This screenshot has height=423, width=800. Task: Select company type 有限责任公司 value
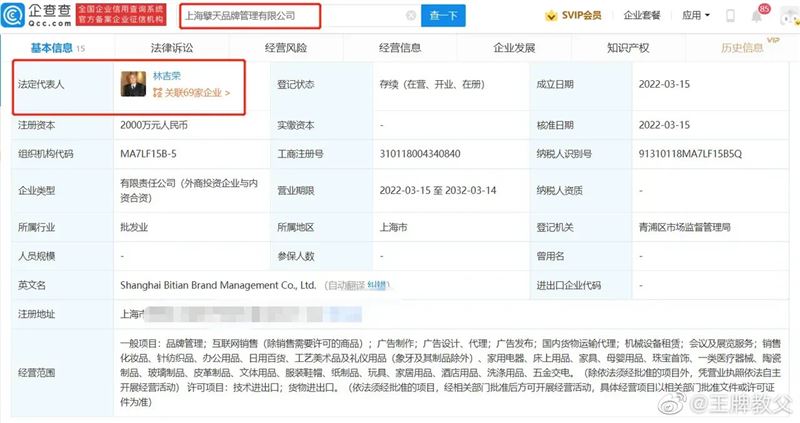coord(189,190)
